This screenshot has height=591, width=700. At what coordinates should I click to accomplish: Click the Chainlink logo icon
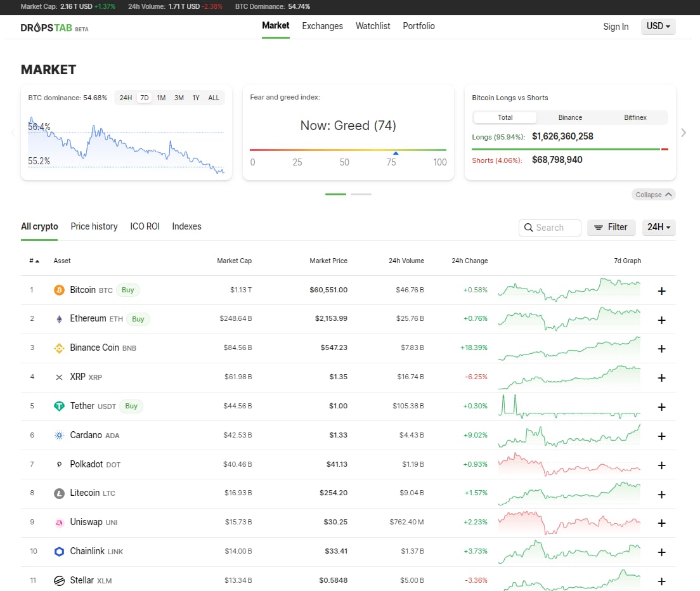pos(59,551)
